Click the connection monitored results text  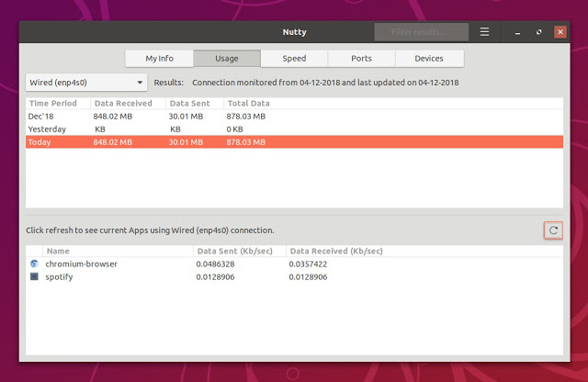click(325, 83)
